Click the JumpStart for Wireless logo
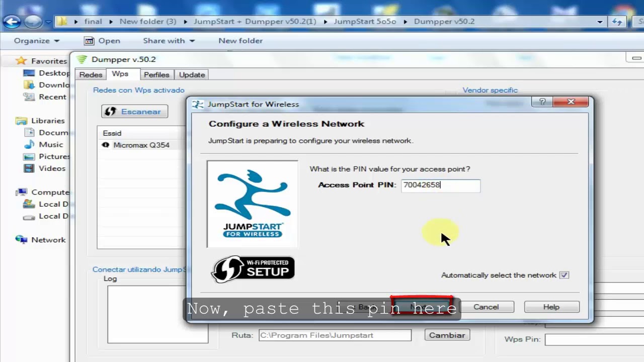The height and width of the screenshot is (362, 644). (x=252, y=204)
